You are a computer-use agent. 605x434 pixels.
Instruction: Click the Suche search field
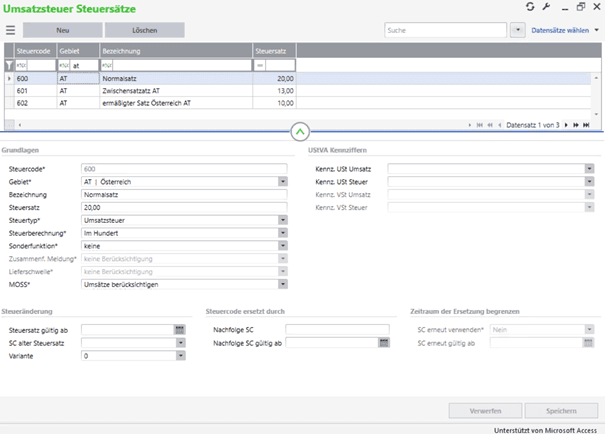pos(445,30)
